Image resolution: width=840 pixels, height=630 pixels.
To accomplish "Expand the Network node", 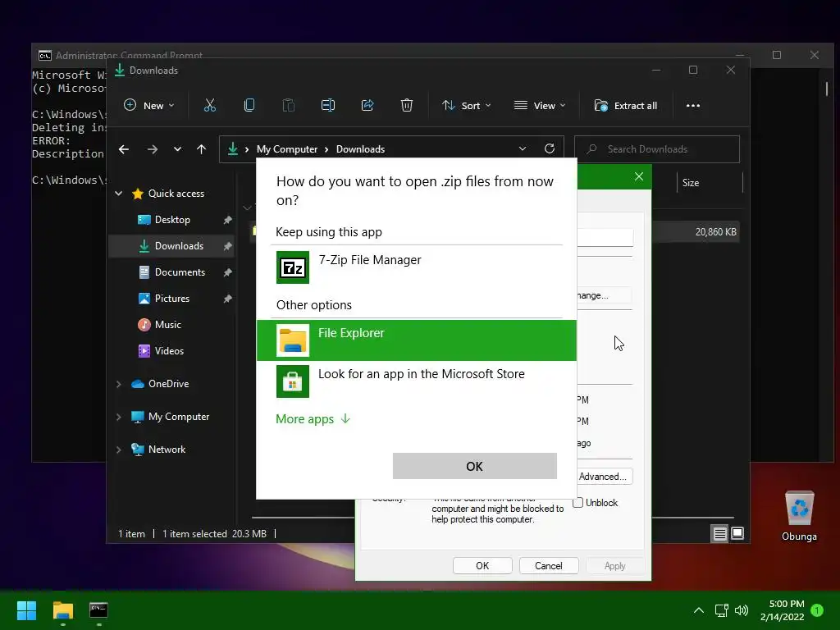I will pyautogui.click(x=119, y=450).
